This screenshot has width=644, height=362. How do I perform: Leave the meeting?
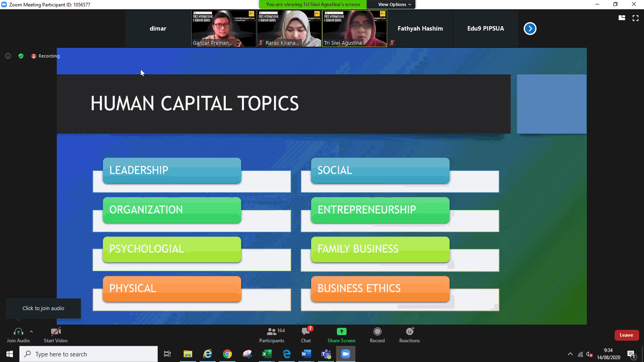coord(626,335)
